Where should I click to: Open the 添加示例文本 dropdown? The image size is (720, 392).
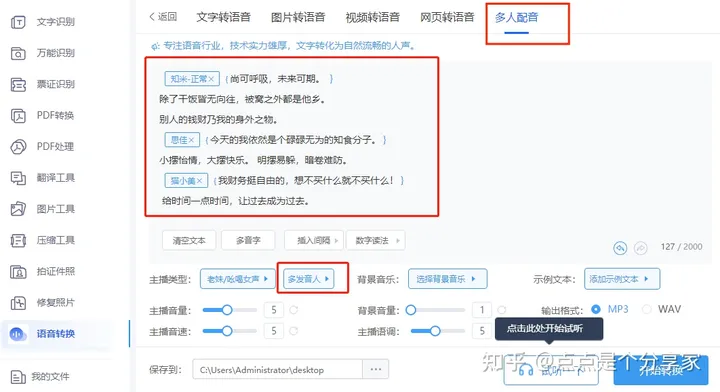point(622,279)
